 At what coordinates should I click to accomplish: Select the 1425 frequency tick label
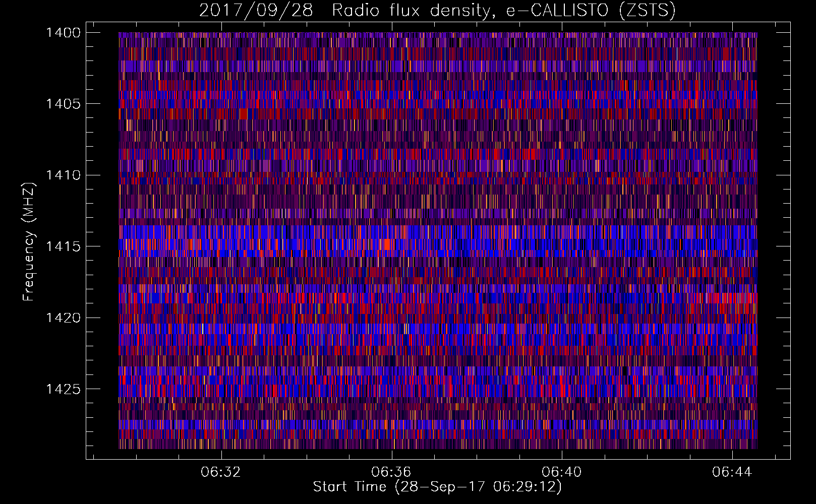[63, 389]
